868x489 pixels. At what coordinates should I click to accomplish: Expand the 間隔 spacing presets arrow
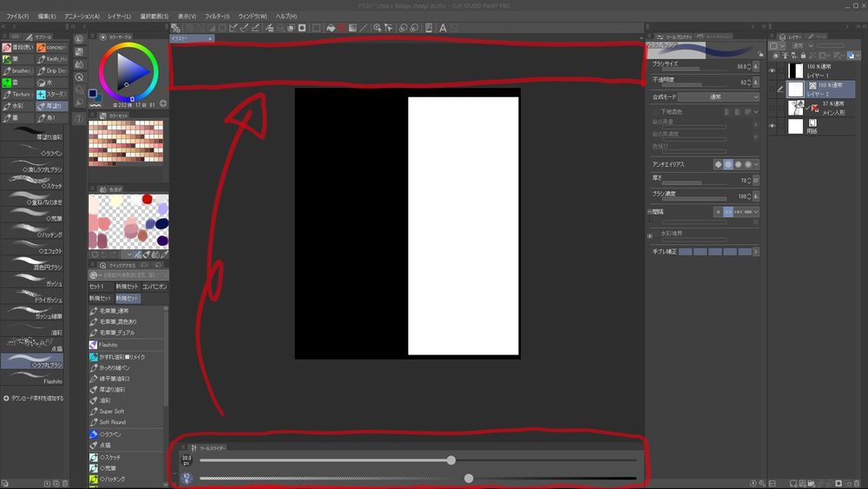(x=756, y=212)
